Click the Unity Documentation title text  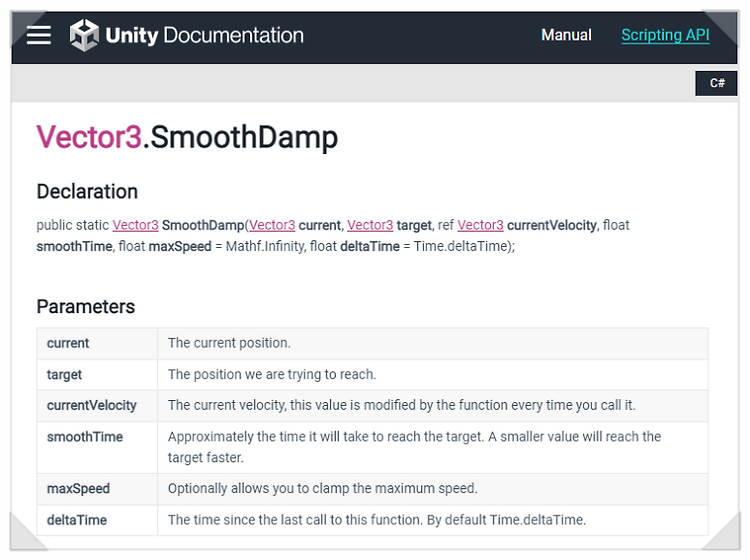[205, 35]
